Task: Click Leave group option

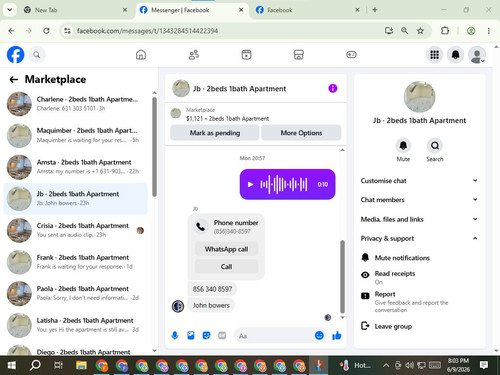Action: (419, 326)
